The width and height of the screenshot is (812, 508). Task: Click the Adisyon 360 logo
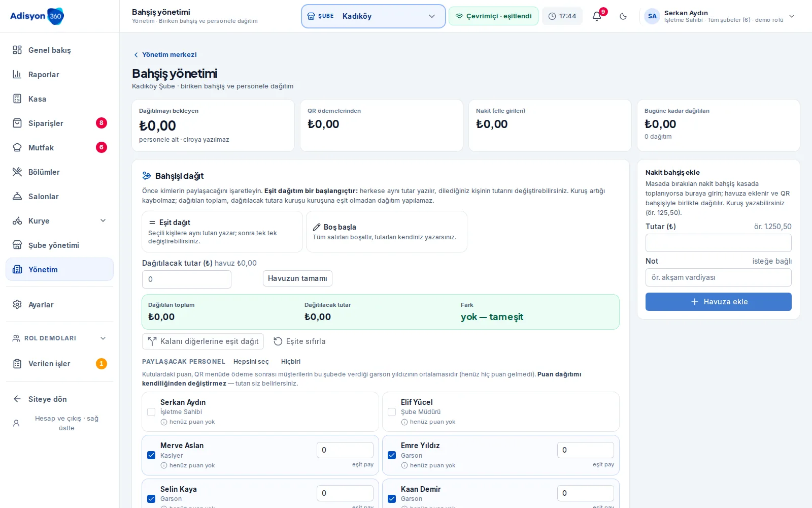37,16
